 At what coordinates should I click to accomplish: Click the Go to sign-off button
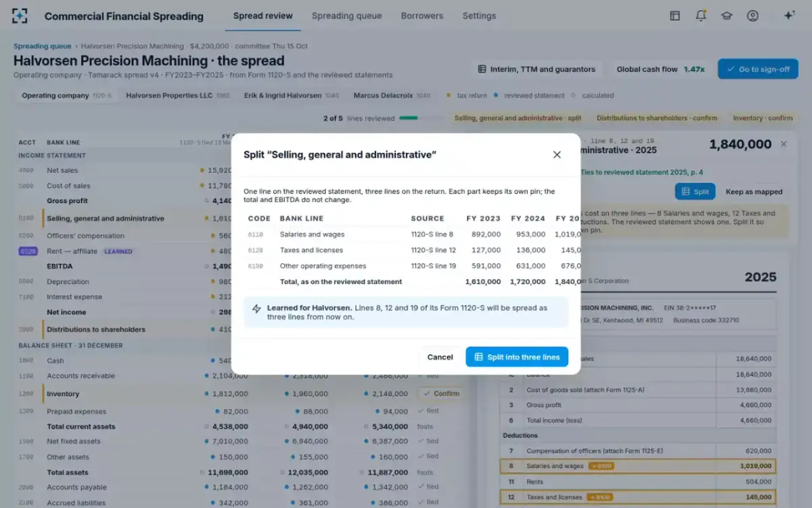[758, 69]
